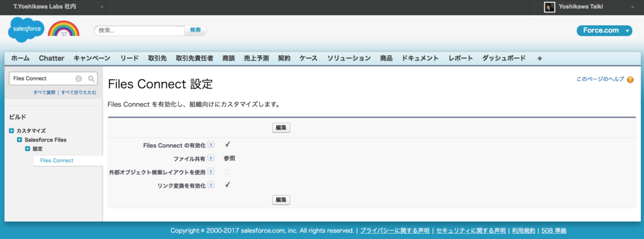
Task: Open info icon beside 外部オブジェクト検索レイアウトを使用
Action: coord(211,171)
